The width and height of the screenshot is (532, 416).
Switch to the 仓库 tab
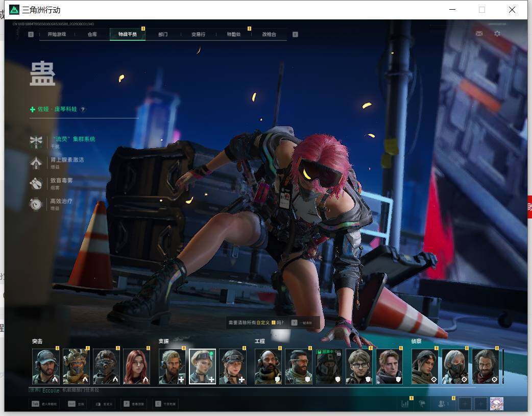click(92, 34)
